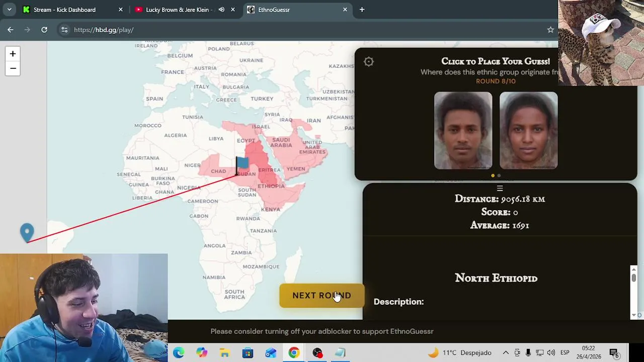The width and height of the screenshot is (644, 362).
Task: Select the second carousel dot under photos
Action: click(x=499, y=175)
